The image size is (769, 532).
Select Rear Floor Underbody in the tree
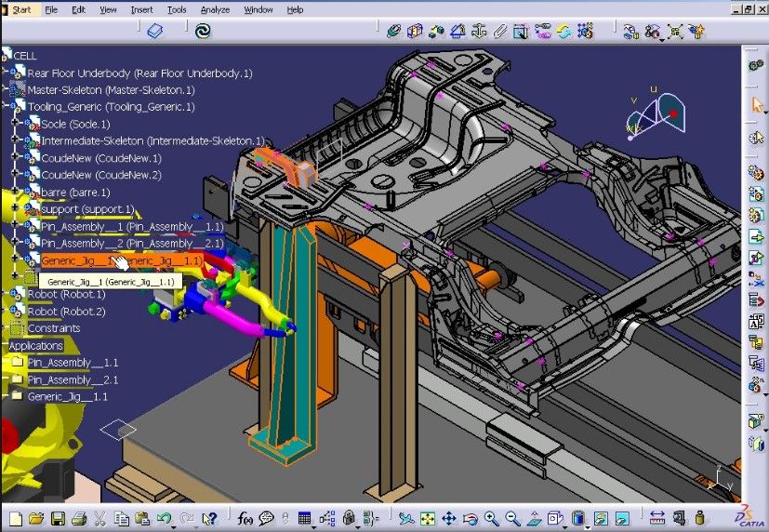139,73
